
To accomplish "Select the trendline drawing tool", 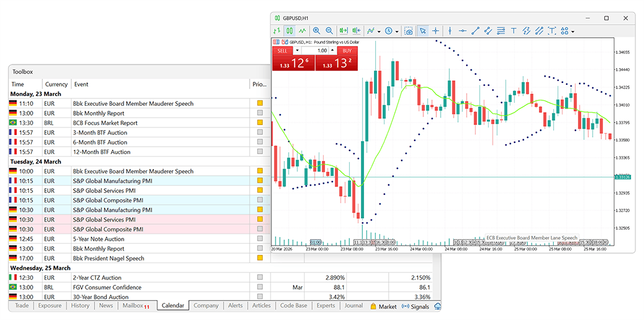I will coord(475,31).
